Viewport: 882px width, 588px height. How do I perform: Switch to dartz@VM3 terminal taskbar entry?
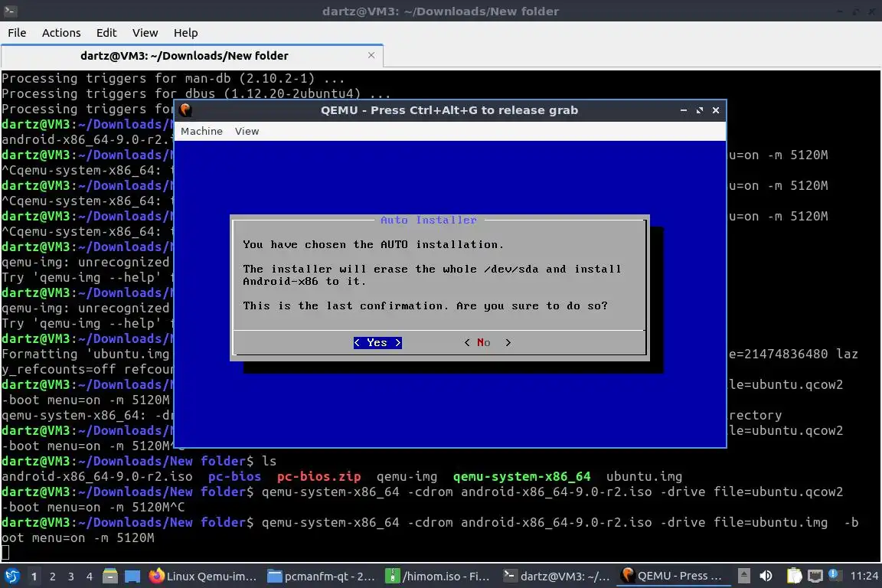(x=557, y=576)
